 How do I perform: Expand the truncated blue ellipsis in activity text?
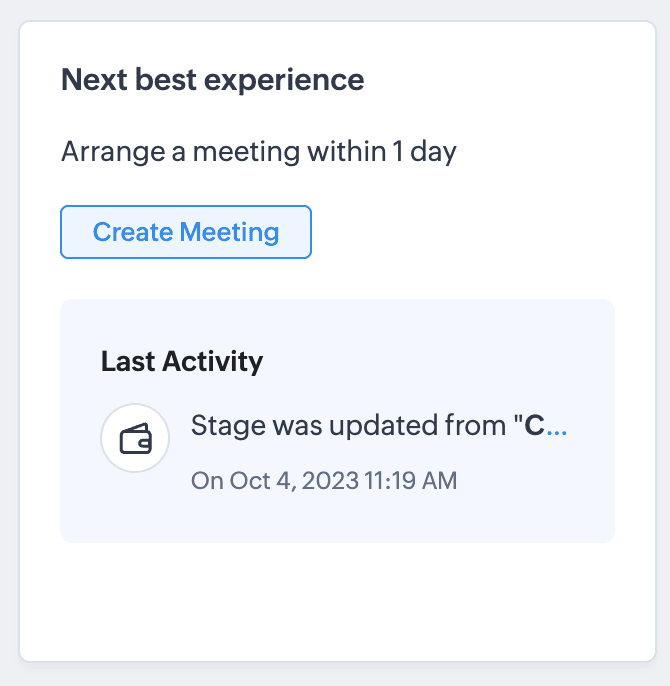(x=556, y=427)
